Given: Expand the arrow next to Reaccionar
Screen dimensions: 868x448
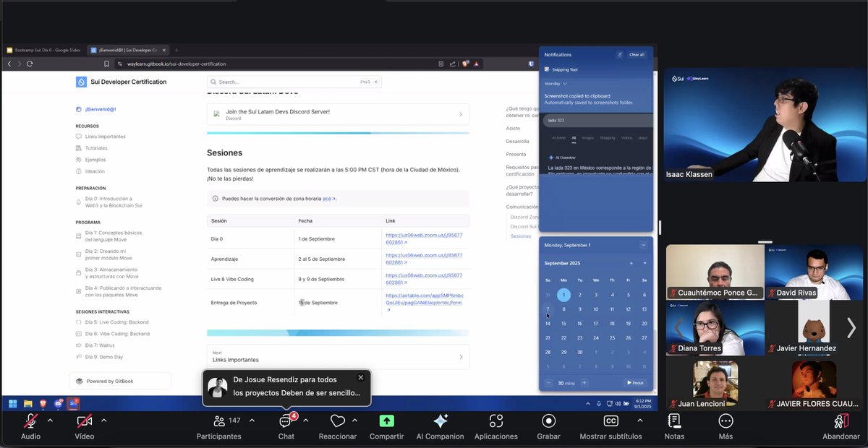Looking at the screenshot, I should tap(354, 420).
